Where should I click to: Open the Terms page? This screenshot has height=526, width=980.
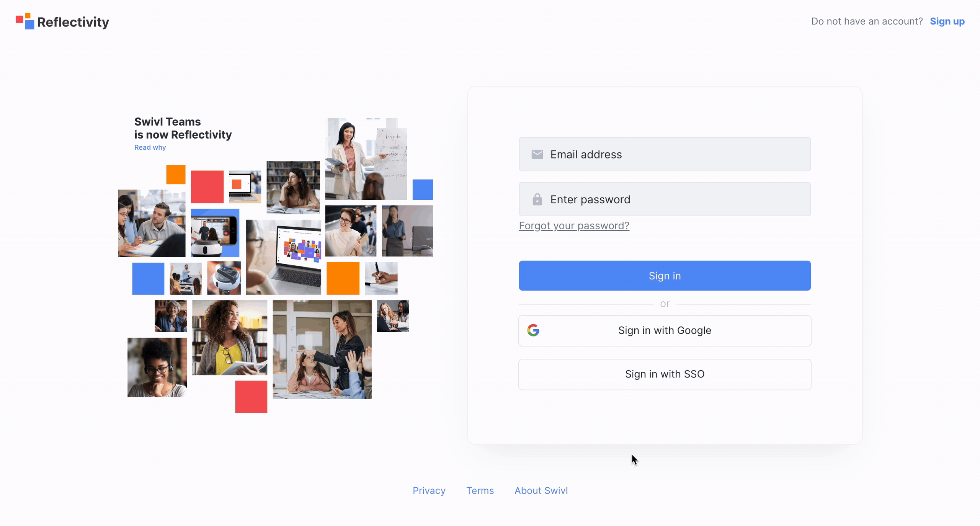point(480,490)
